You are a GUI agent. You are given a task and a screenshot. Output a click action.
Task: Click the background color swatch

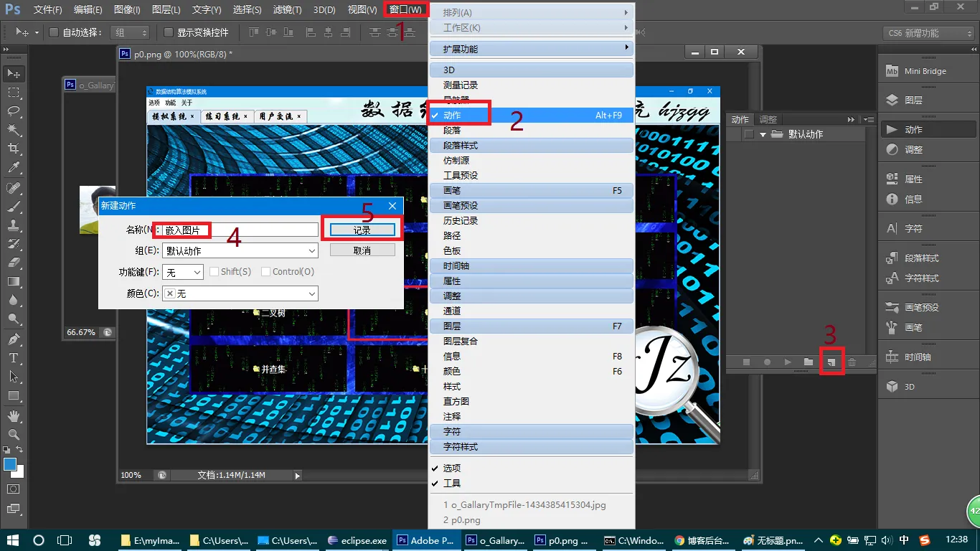(x=19, y=473)
